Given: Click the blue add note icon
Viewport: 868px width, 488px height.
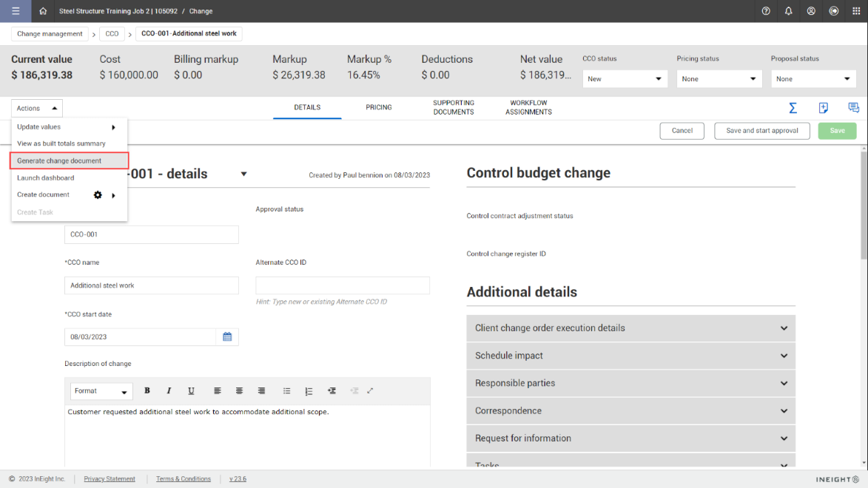Looking at the screenshot, I should [x=824, y=108].
